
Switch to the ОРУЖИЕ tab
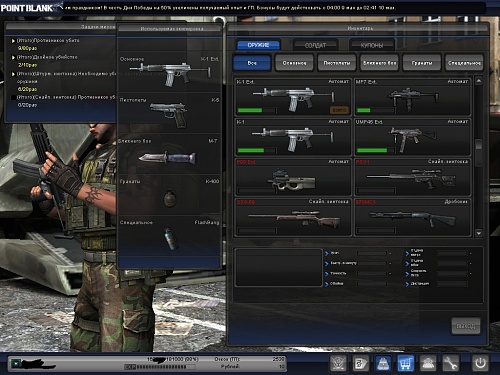click(x=259, y=45)
